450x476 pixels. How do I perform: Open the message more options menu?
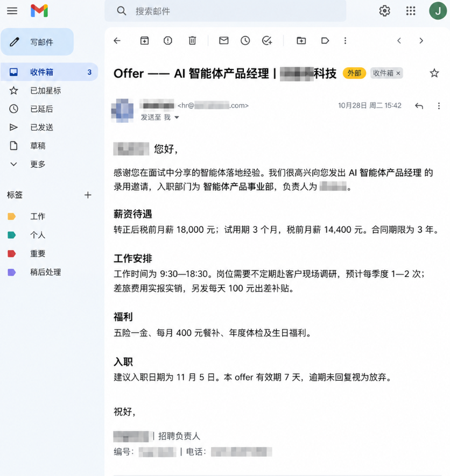[439, 105]
